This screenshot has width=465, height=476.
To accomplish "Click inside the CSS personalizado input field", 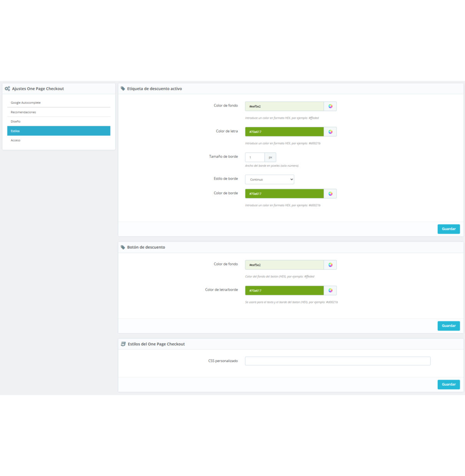I will pos(337,361).
